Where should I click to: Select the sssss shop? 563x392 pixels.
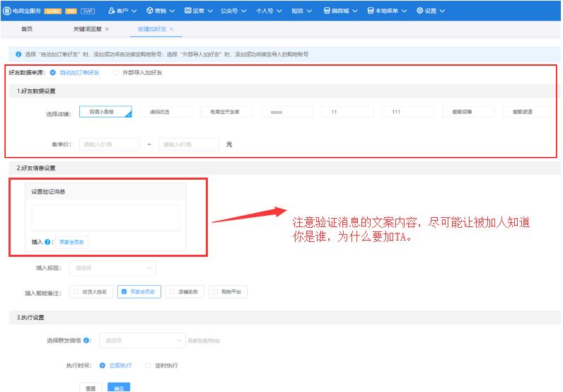(286, 112)
